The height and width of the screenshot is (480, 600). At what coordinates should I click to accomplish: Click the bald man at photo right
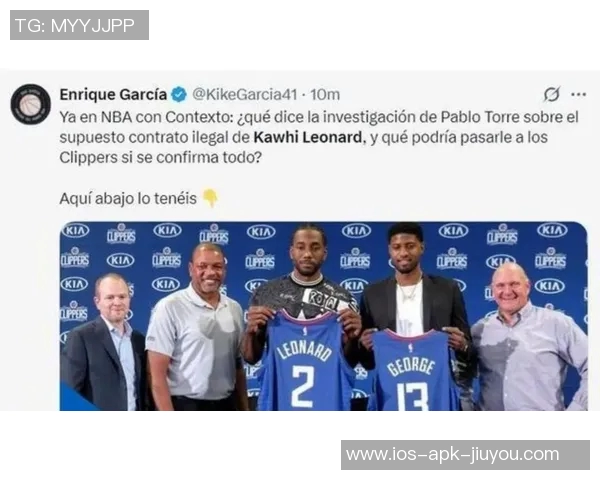click(528, 339)
